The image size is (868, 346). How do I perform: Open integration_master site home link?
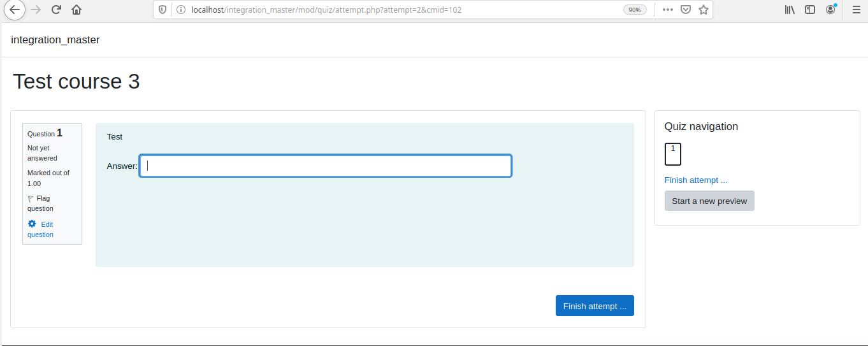point(55,40)
